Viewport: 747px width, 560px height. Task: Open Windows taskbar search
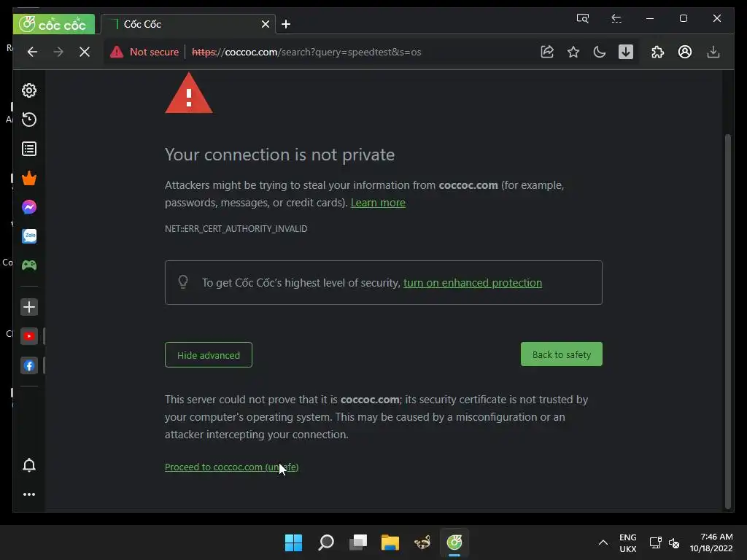coord(326,542)
